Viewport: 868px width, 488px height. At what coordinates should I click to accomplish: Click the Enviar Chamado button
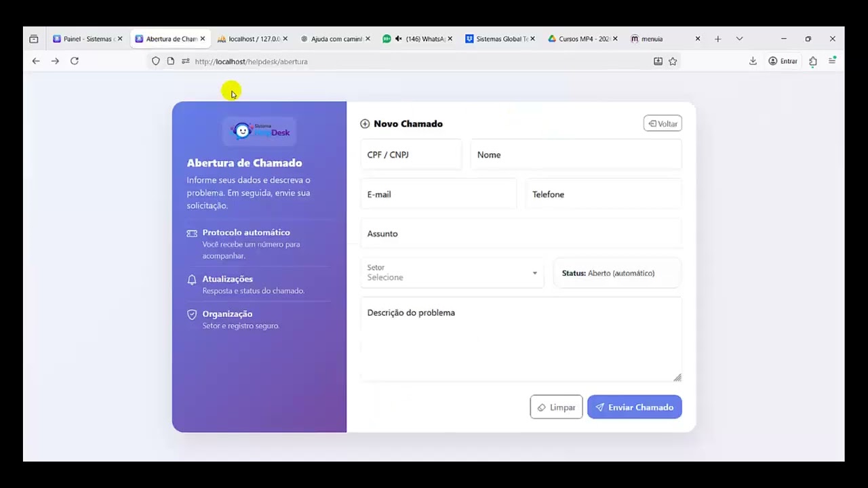pos(635,407)
